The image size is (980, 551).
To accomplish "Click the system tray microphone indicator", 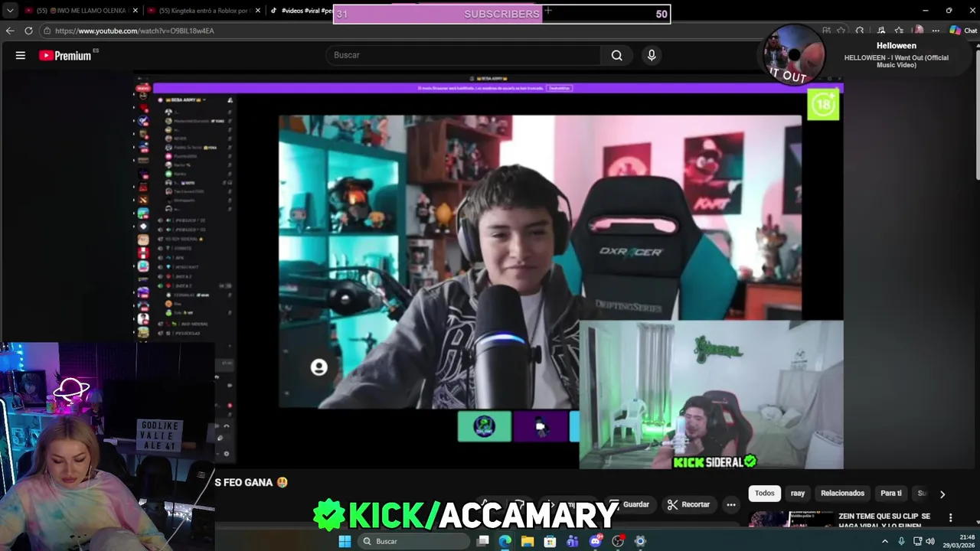I will 901,541.
